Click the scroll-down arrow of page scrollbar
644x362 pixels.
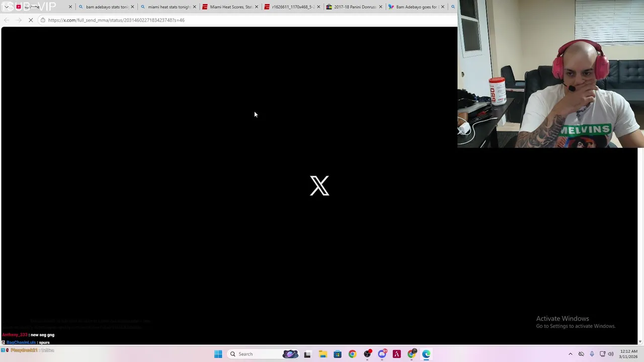(x=640, y=342)
